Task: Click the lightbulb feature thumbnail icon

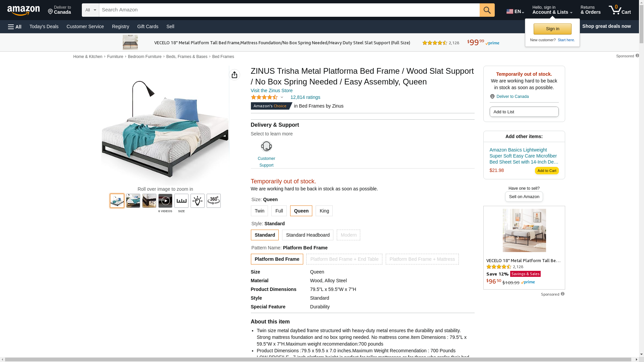Action: 198,201
